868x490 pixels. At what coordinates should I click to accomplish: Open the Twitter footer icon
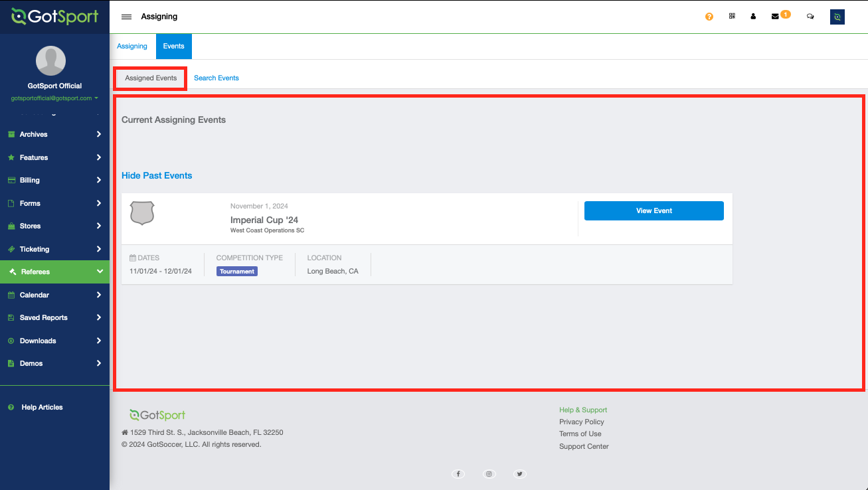pos(520,473)
